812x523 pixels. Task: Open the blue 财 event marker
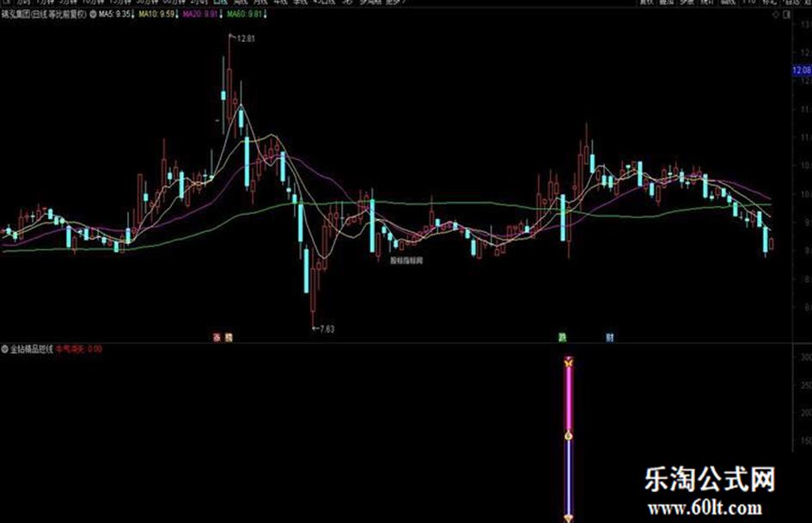pos(610,338)
